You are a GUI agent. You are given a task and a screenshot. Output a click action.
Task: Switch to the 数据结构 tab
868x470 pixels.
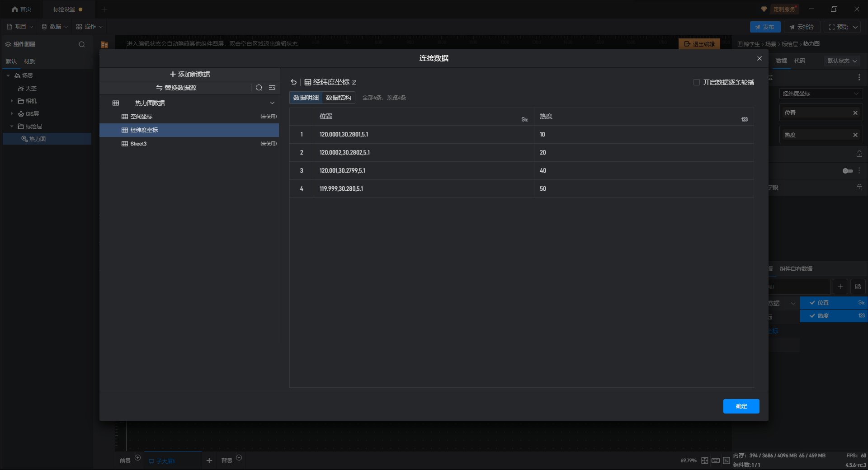coord(339,98)
